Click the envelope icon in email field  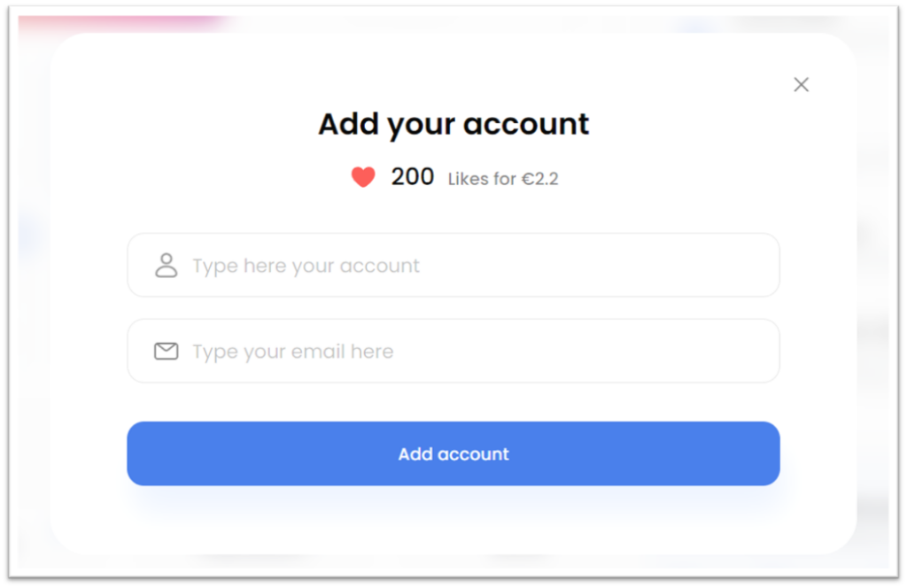(x=166, y=351)
